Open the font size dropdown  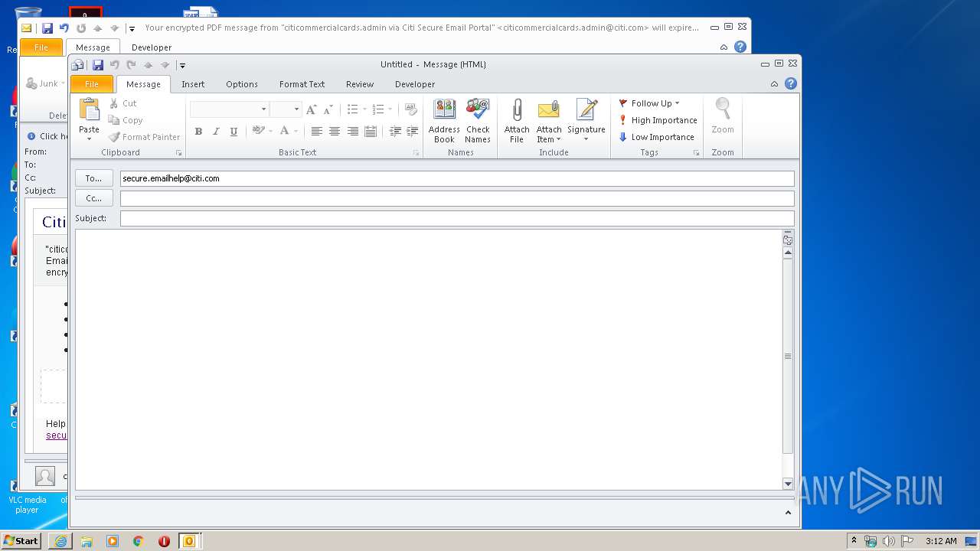(x=296, y=109)
